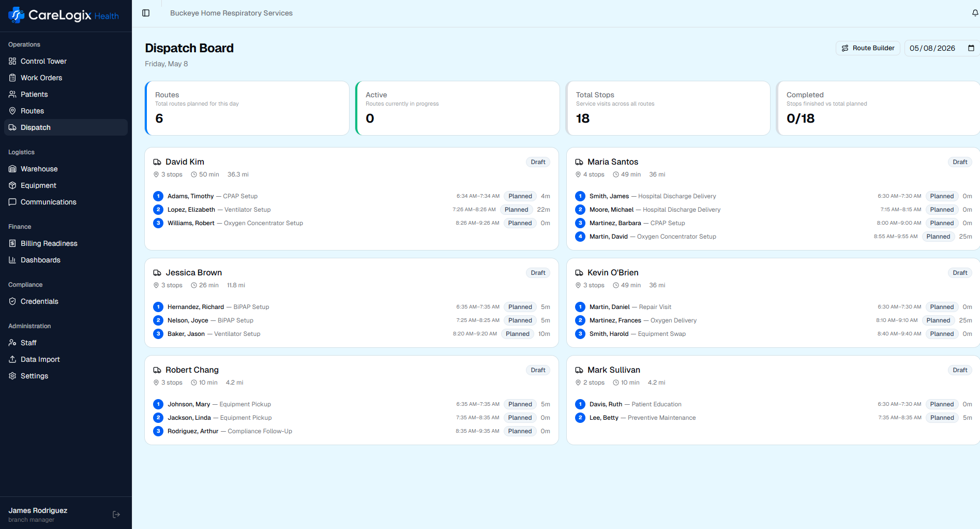Click the Moore, Michael Hospital Discharge stop
Image resolution: width=980 pixels, height=529 pixels.
click(774, 210)
